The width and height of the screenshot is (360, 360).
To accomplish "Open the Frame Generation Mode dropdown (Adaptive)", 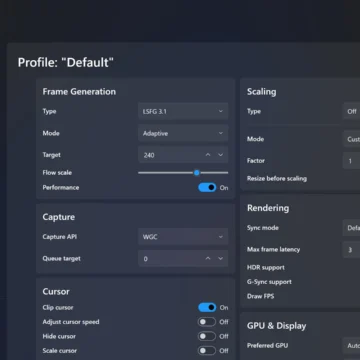I will (x=183, y=133).
